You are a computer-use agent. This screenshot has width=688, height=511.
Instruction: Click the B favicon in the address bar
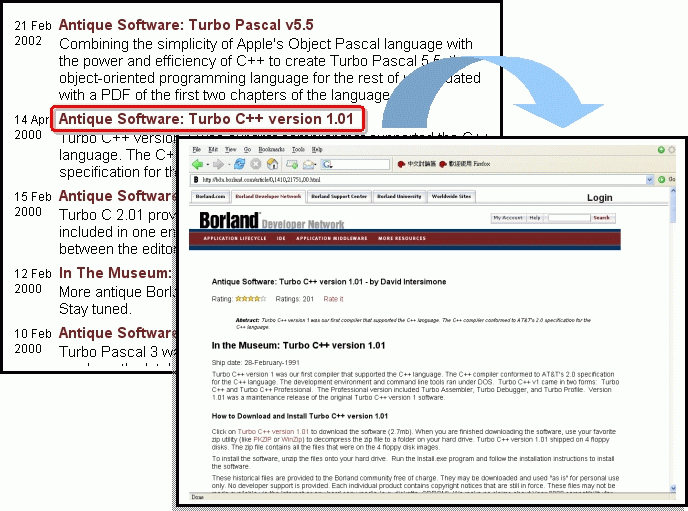pos(196,179)
